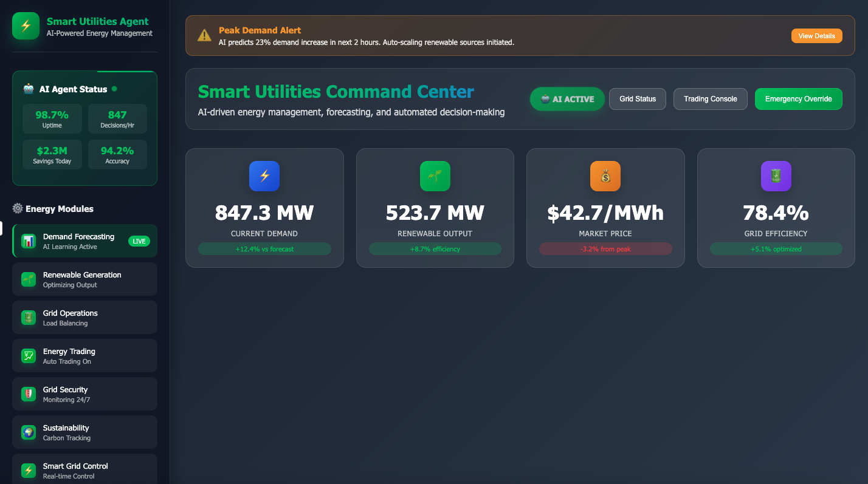Image resolution: width=868 pixels, height=484 pixels.
Task: Click the Energy Trading chart icon
Action: [x=29, y=356]
